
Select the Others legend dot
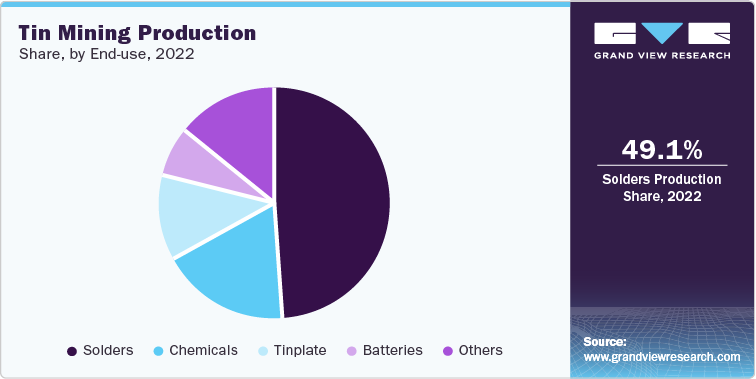point(447,351)
